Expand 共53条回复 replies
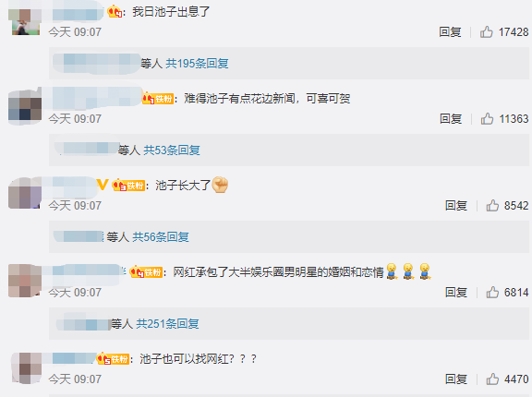532x397 pixels. coord(172,150)
